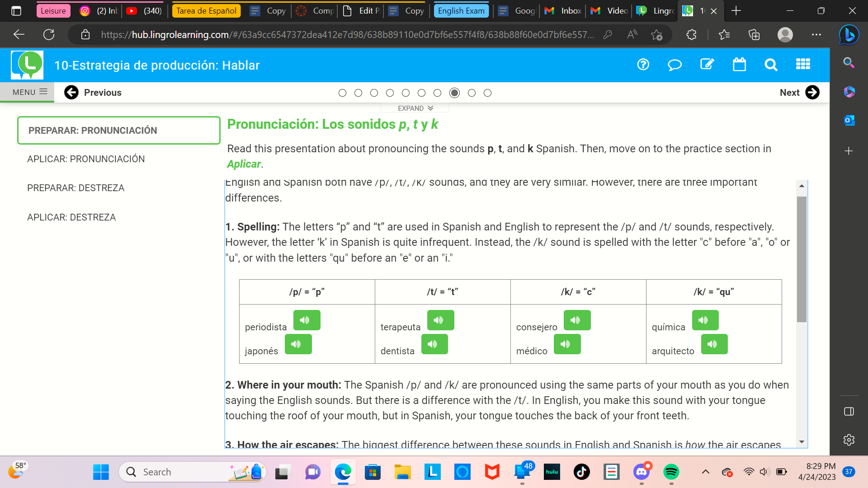Click the scroll down arrow in content pane
The height and width of the screenshot is (488, 868).
(802, 442)
